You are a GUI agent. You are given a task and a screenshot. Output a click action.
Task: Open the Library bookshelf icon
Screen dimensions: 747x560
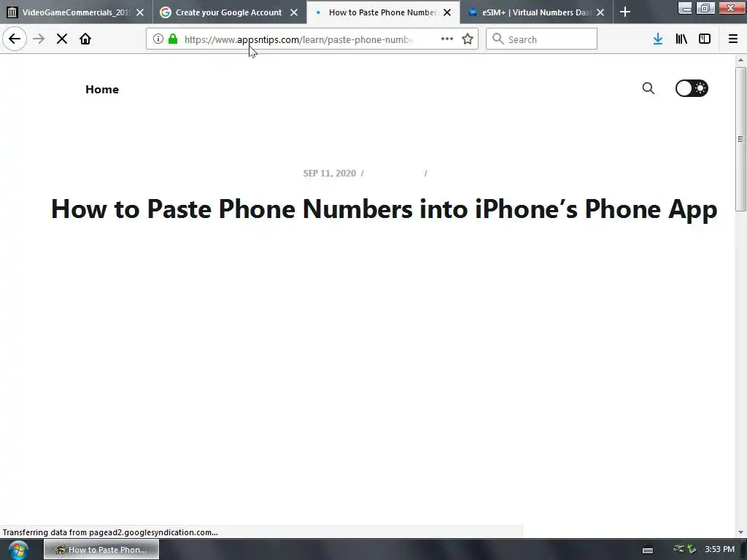click(x=681, y=39)
